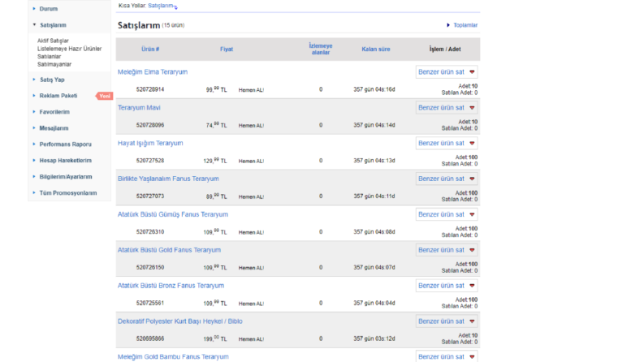Open Benzer ürün sat dropdown for Atatürk Gold
Screen dimensions: 644x362
pos(447,250)
